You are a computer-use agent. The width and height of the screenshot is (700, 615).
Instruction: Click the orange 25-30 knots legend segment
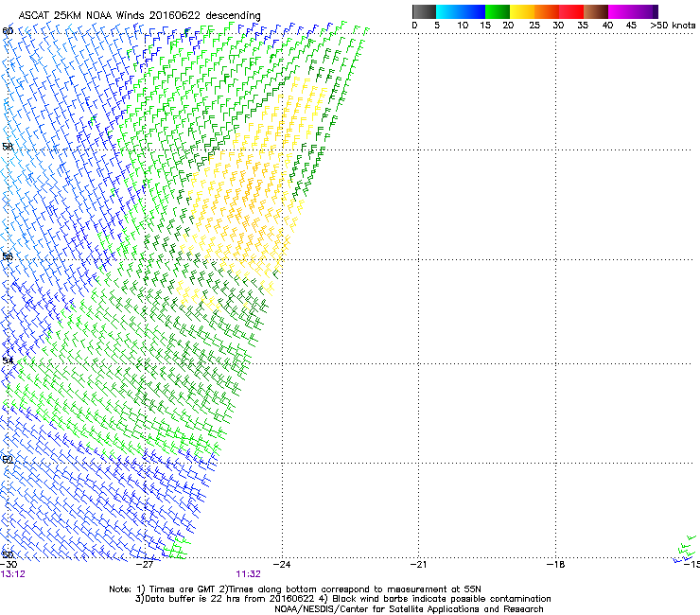pos(547,11)
